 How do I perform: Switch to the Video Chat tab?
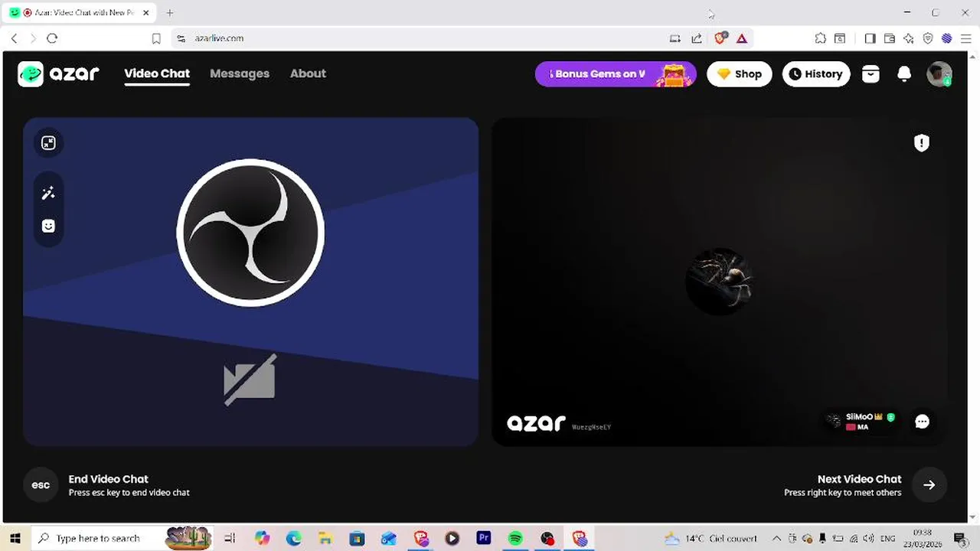coord(157,73)
